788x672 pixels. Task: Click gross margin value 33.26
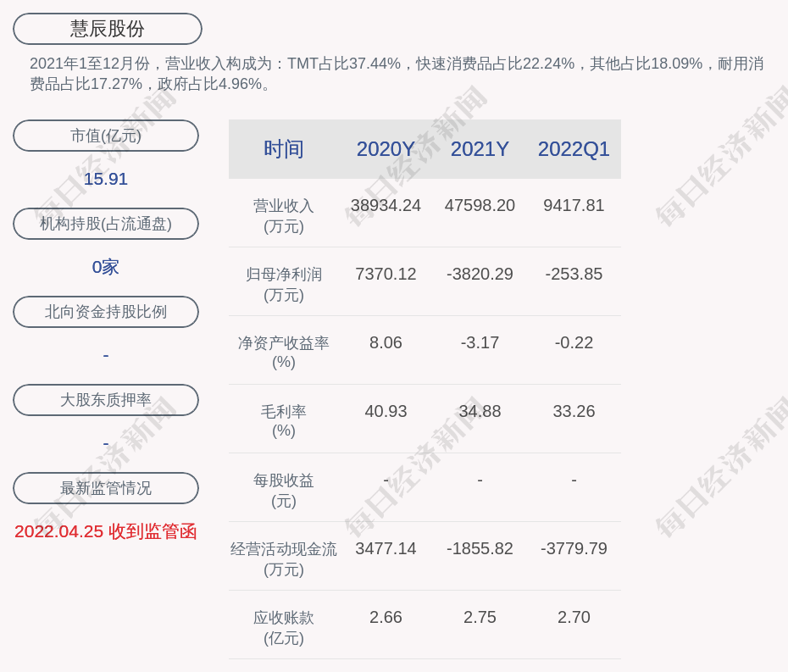coord(574,411)
